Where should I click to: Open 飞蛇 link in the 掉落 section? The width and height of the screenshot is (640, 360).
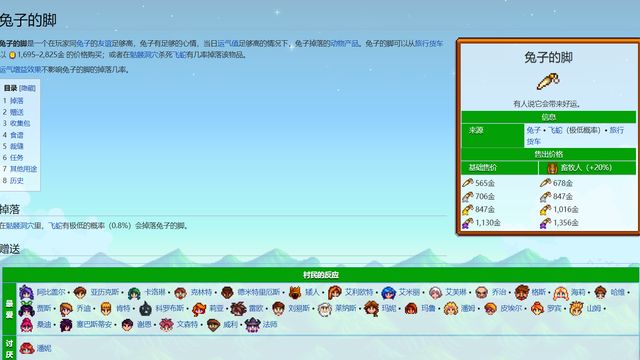point(55,225)
